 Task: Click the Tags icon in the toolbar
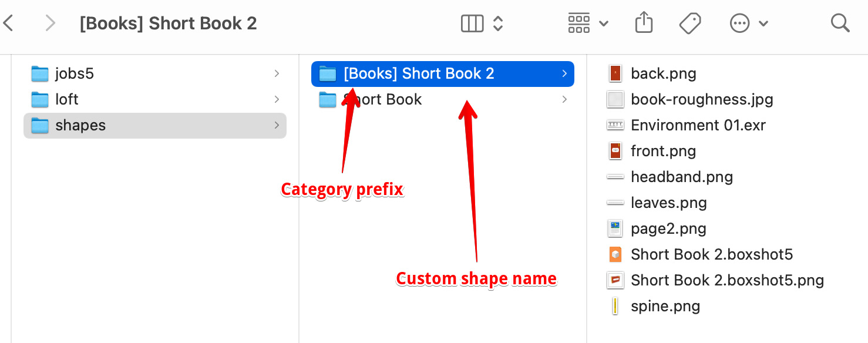tap(690, 22)
